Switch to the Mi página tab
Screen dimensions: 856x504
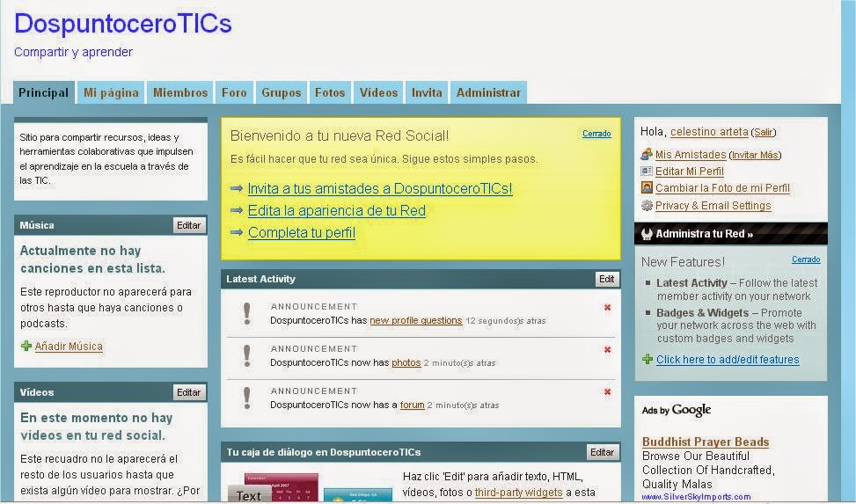[x=111, y=92]
